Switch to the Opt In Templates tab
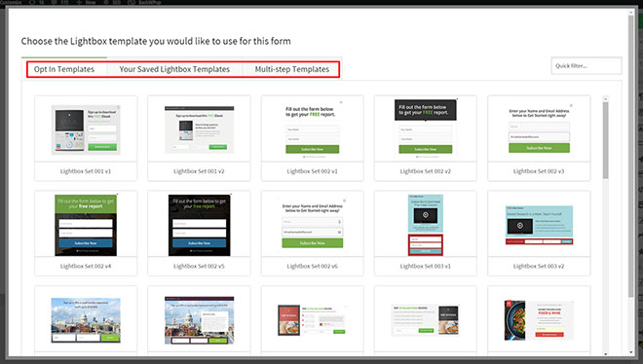 coord(64,69)
